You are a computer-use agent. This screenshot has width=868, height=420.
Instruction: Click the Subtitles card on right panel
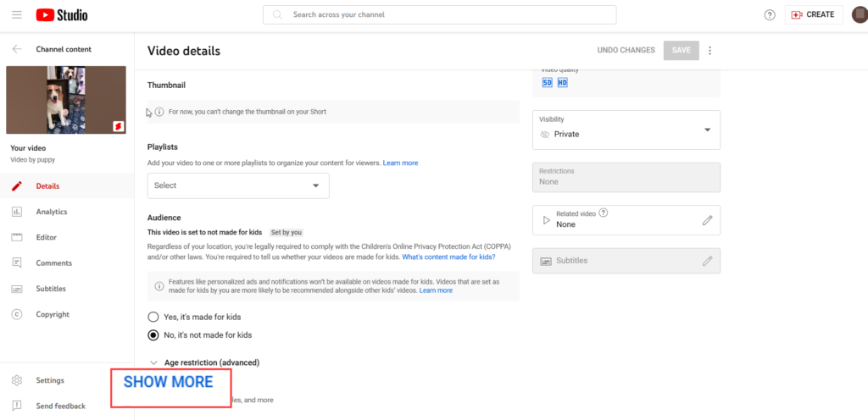(x=626, y=261)
